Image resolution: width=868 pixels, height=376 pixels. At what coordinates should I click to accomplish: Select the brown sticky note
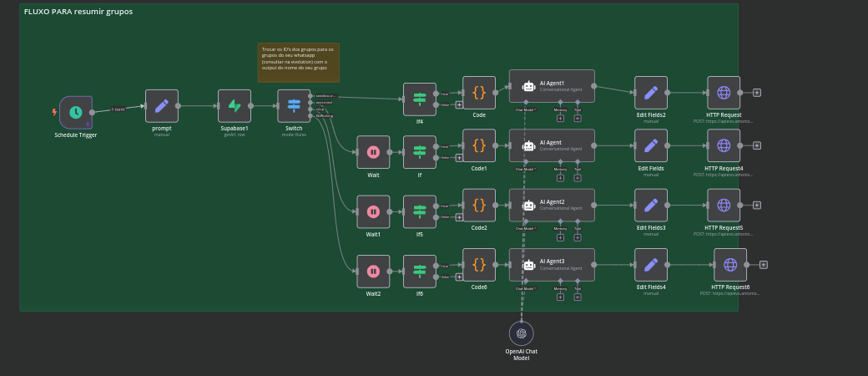pyautogui.click(x=298, y=63)
